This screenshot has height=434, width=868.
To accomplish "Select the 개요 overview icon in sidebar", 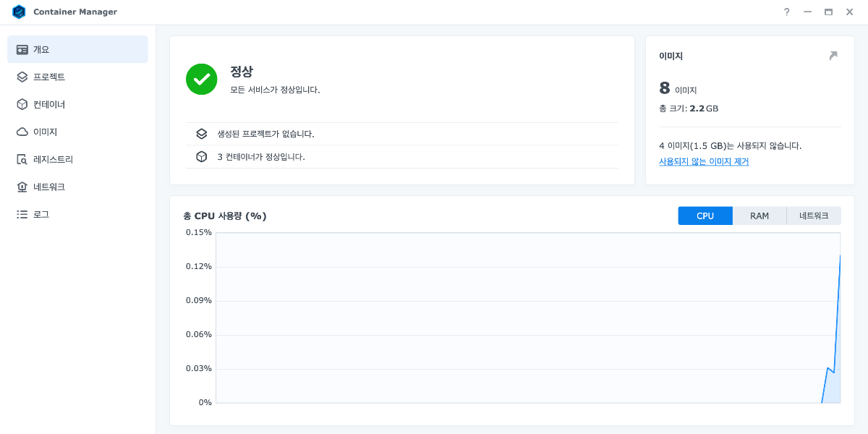I will coord(23,49).
